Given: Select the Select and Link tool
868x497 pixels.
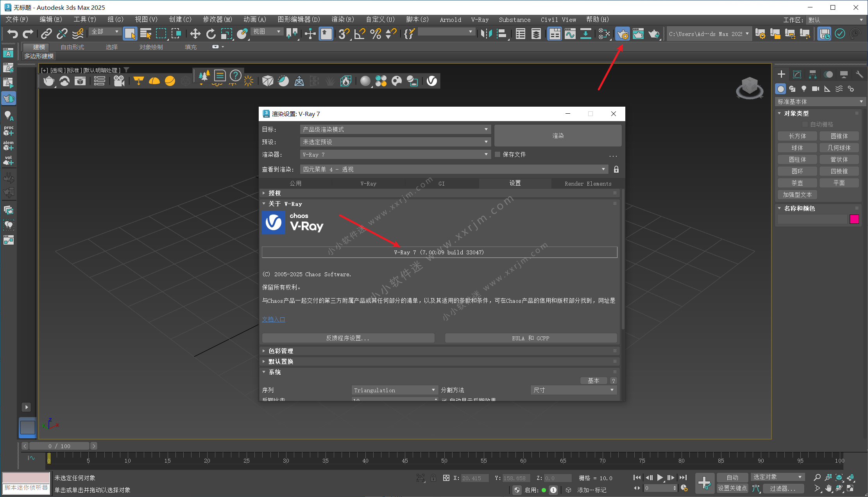Looking at the screenshot, I should (x=46, y=34).
